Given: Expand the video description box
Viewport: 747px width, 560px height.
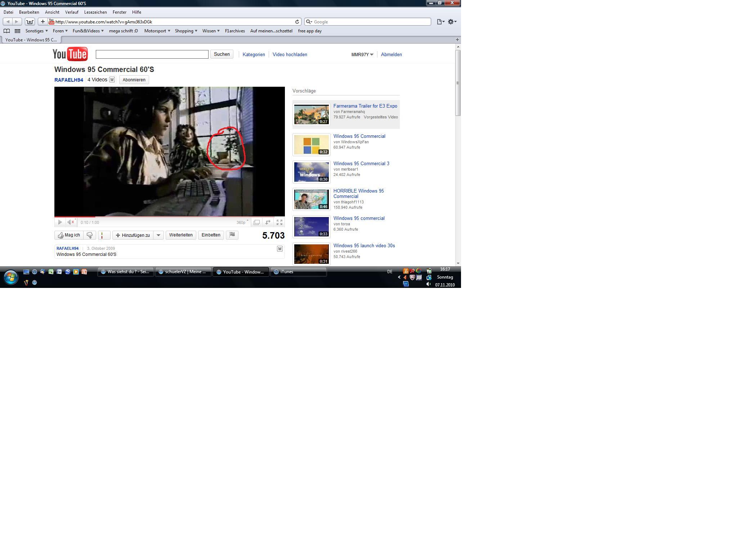Looking at the screenshot, I should [280, 249].
